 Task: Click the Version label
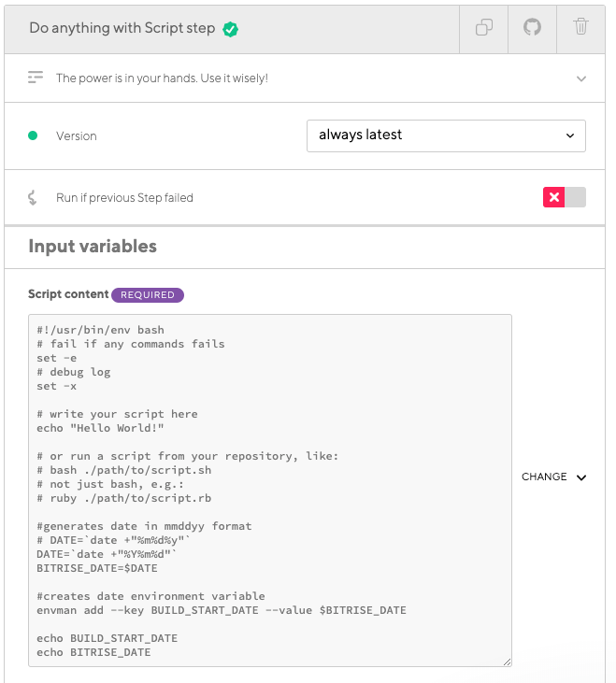(x=77, y=135)
